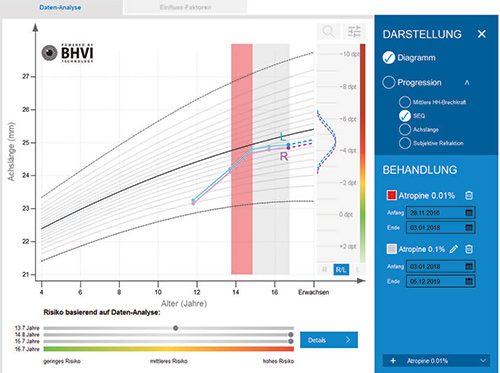500x373 pixels.
Task: Toggle the SEQ option
Action: point(405,116)
